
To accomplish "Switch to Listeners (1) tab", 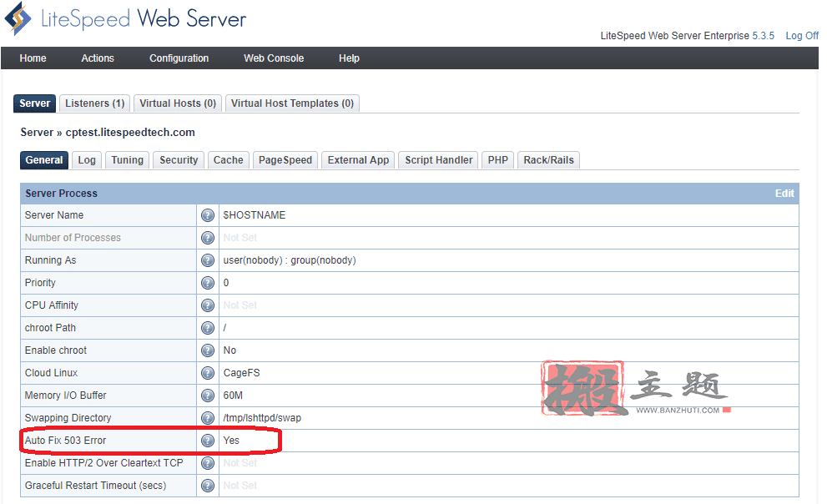I will point(95,103).
